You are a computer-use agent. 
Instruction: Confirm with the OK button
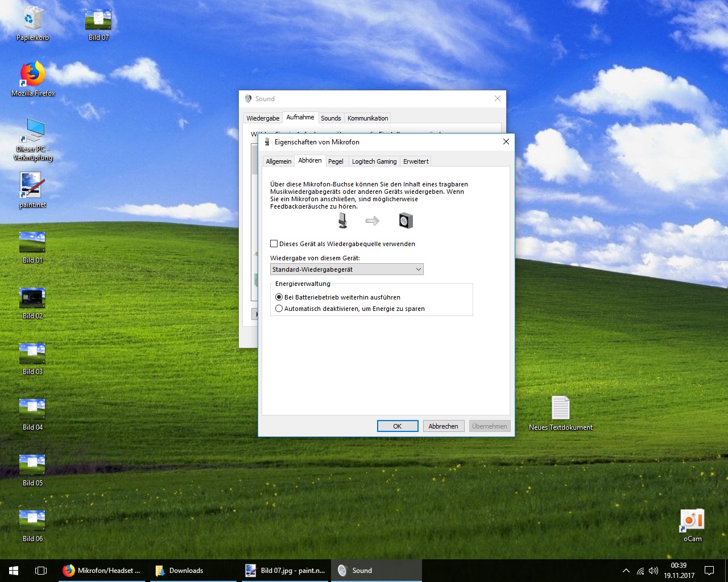(x=398, y=426)
